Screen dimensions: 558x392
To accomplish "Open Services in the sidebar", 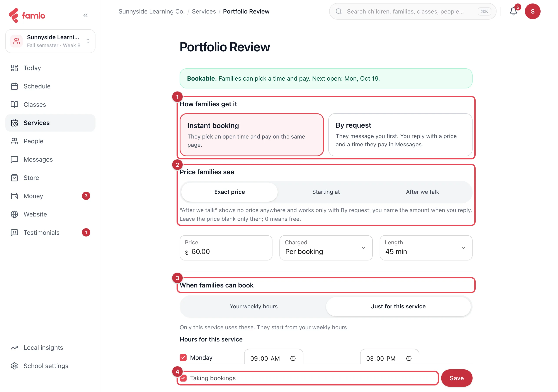I will click(x=50, y=123).
